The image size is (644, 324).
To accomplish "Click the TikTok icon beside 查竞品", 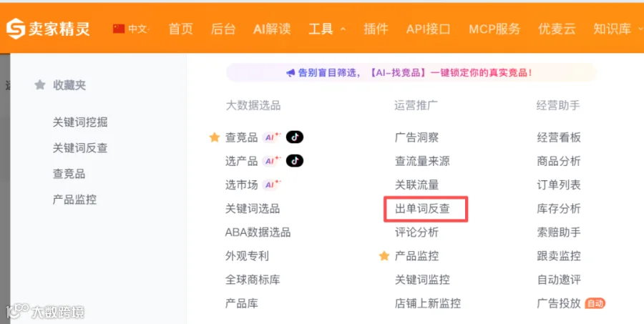I will click(x=295, y=137).
